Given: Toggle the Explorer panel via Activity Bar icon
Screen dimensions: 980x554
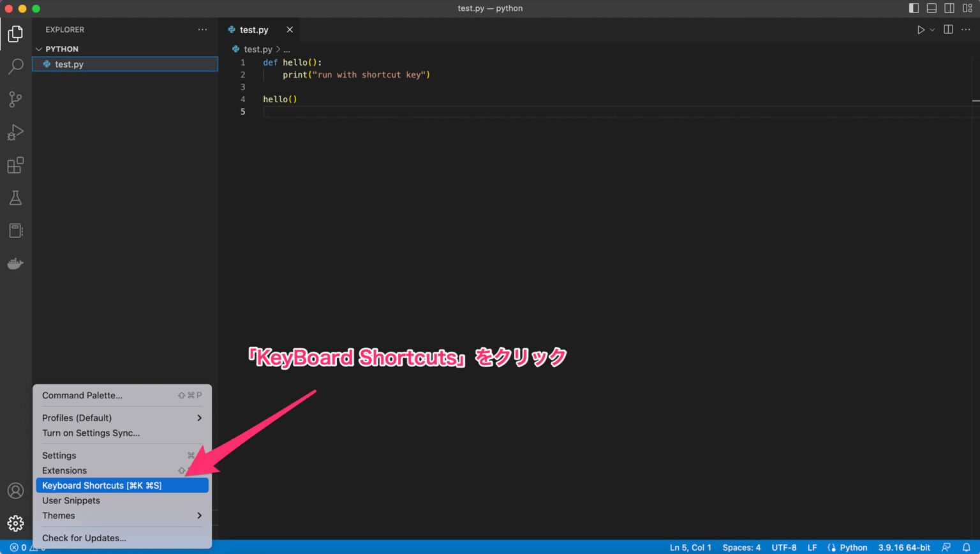Looking at the screenshot, I should (15, 34).
